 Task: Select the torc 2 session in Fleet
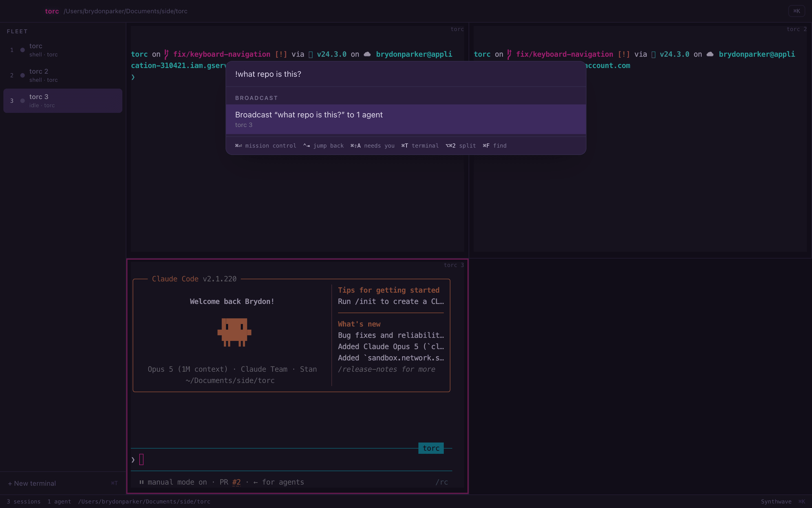(x=63, y=75)
